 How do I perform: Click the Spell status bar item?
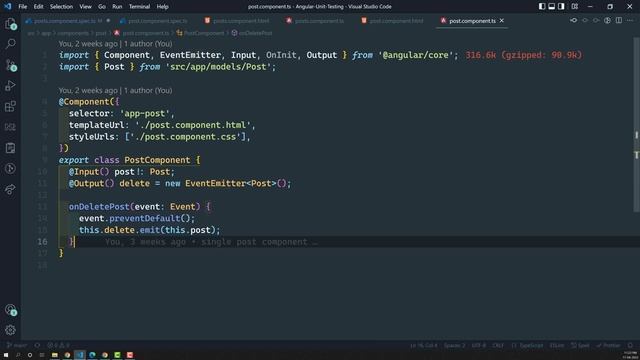580,345
